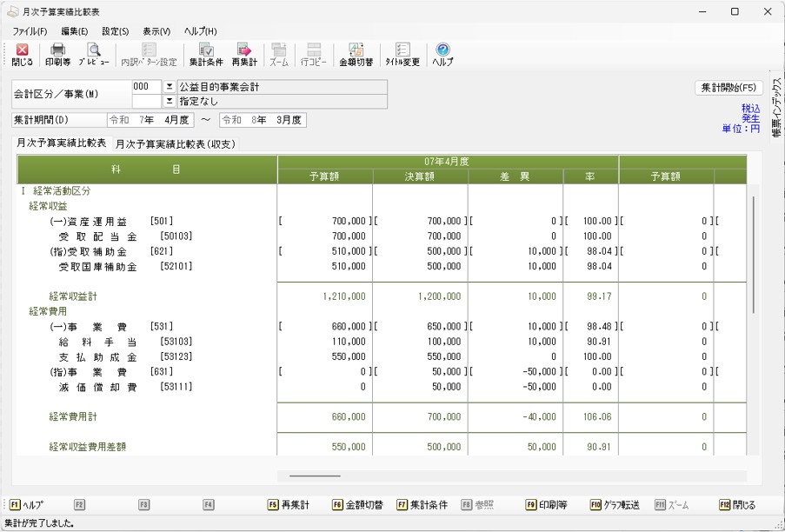Expand the 会計区分 dropdown next to 000
The width and height of the screenshot is (785, 532).
click(x=170, y=87)
